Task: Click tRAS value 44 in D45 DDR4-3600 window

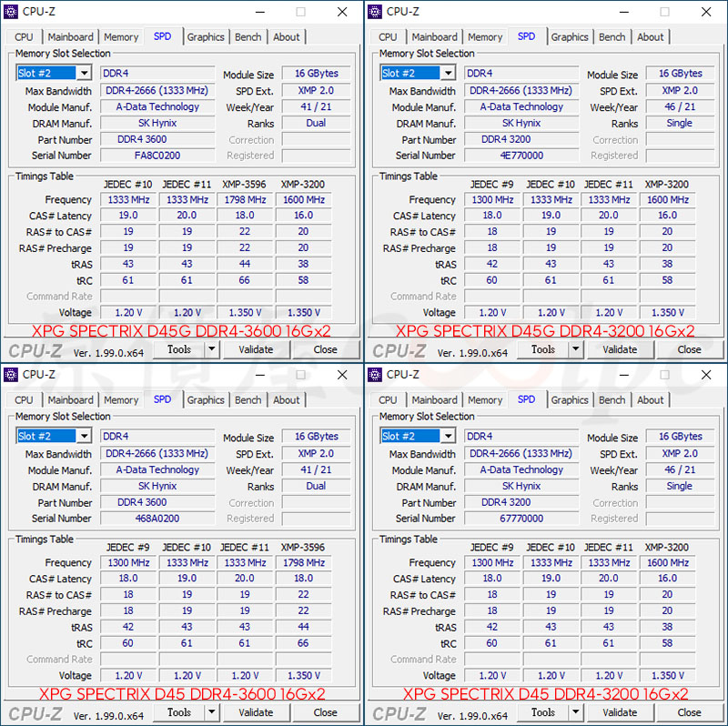Action: tap(304, 627)
